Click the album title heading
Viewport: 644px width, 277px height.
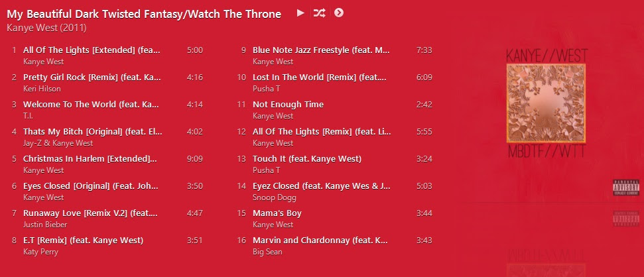coord(144,14)
